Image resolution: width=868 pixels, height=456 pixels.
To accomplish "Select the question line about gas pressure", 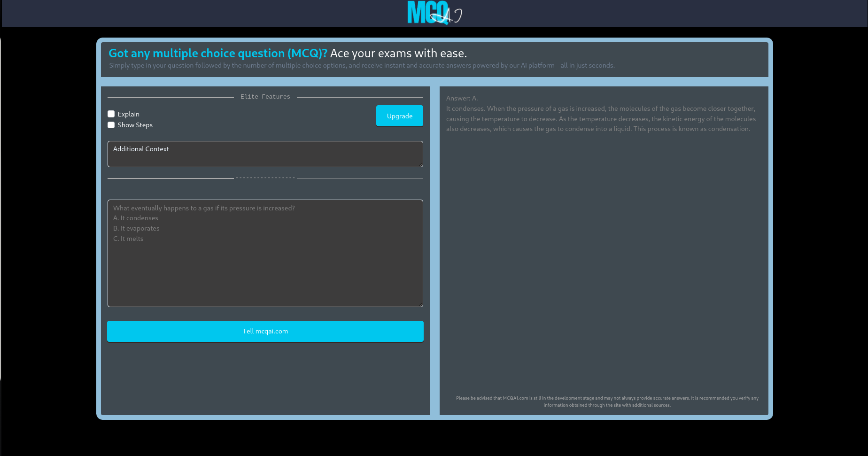I will (x=204, y=208).
